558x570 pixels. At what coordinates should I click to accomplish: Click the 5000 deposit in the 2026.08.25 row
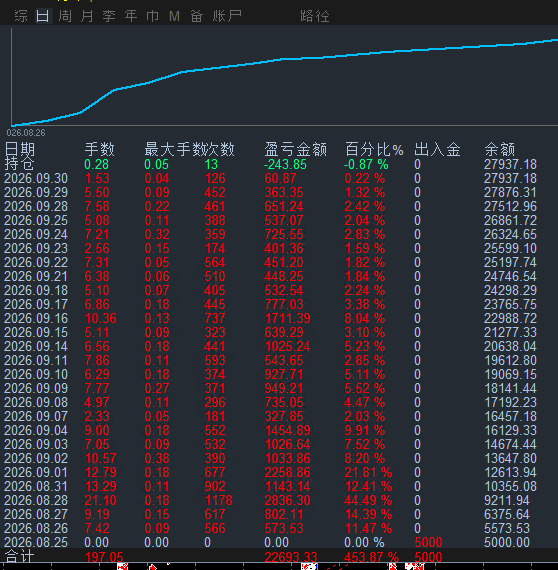click(428, 542)
